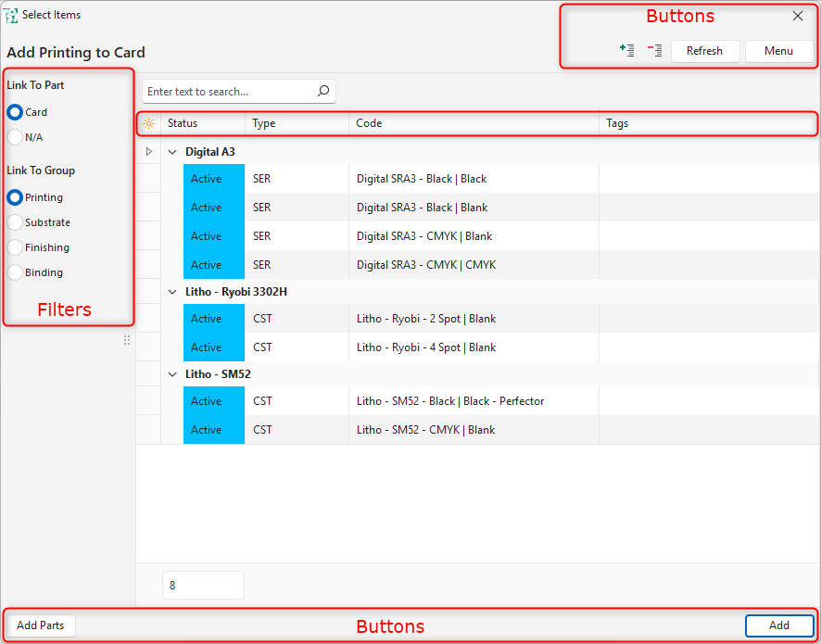
Task: Click the collapse all rows icon
Action: click(654, 51)
